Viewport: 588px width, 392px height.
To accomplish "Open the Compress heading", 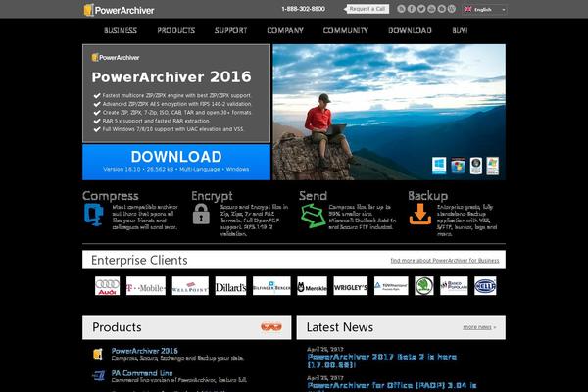I will pos(111,196).
